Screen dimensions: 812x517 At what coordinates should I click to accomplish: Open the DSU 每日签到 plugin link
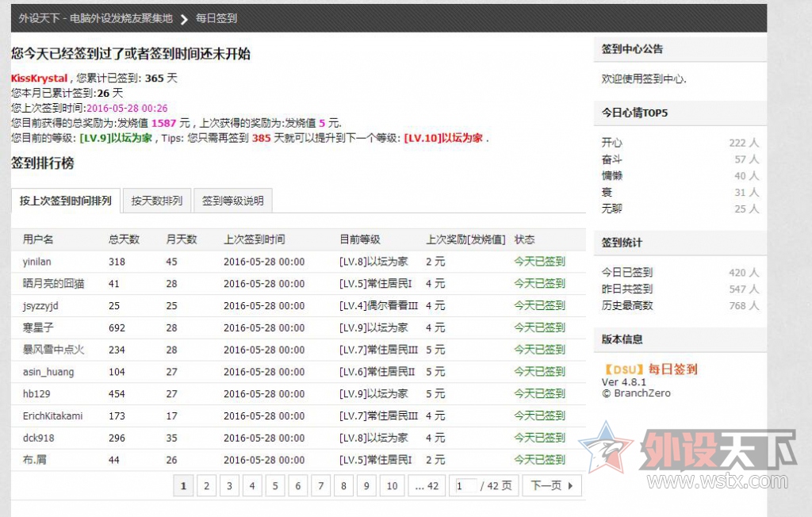pos(649,370)
